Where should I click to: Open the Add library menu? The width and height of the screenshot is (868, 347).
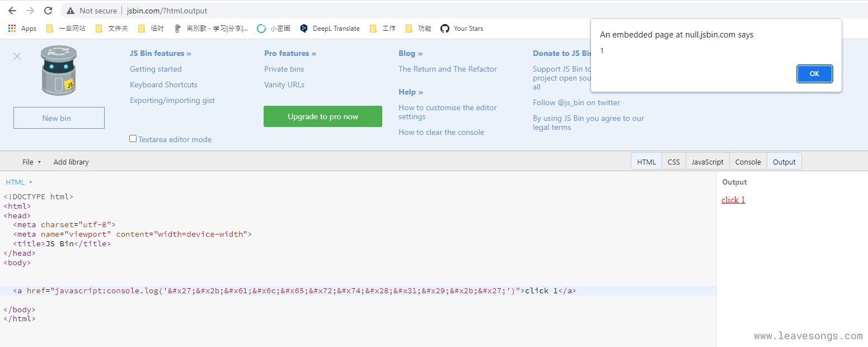pos(71,162)
